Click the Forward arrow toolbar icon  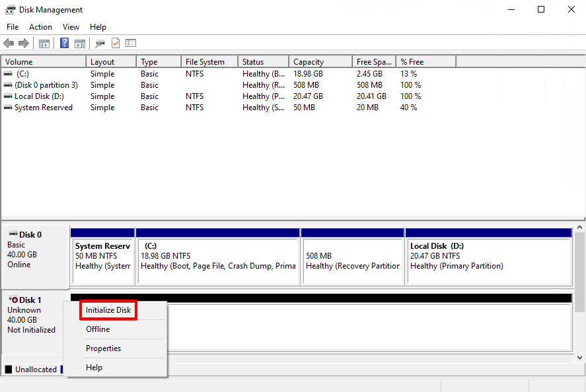[x=24, y=44]
